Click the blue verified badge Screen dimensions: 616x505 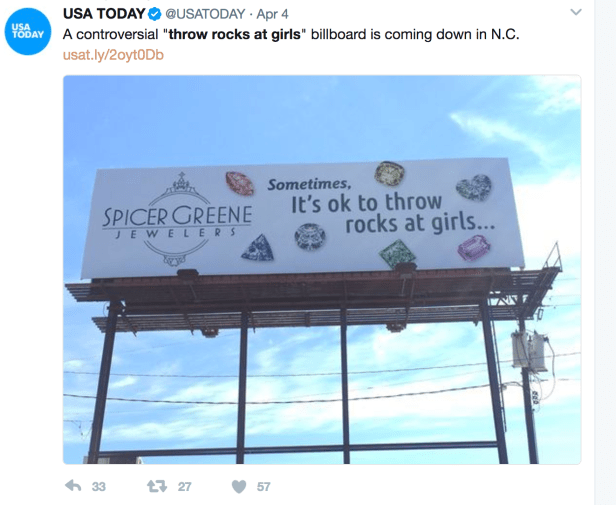click(154, 14)
